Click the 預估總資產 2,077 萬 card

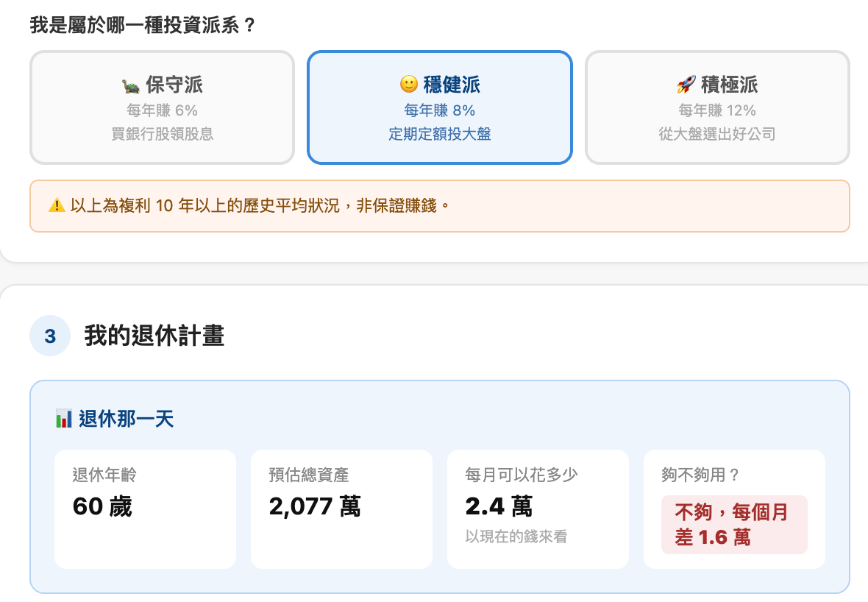[x=341, y=509]
